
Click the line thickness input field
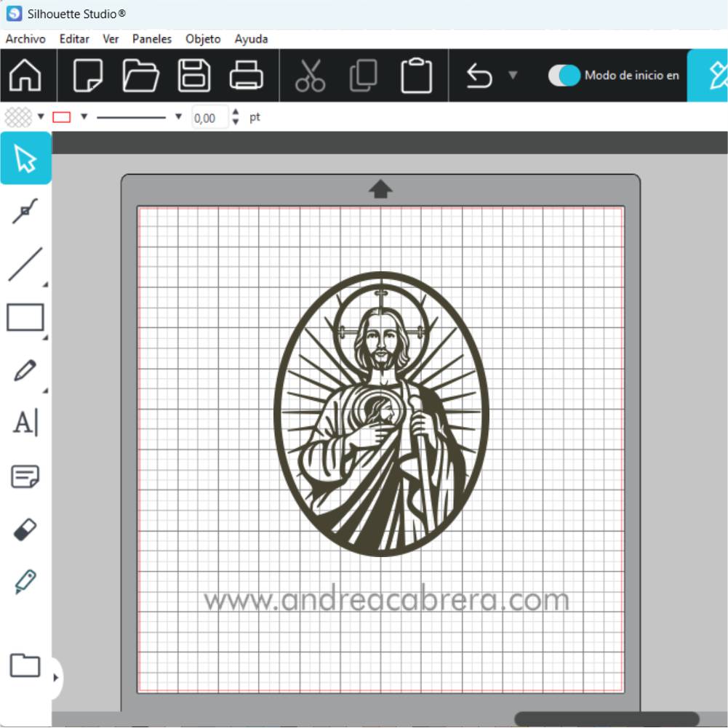point(209,118)
